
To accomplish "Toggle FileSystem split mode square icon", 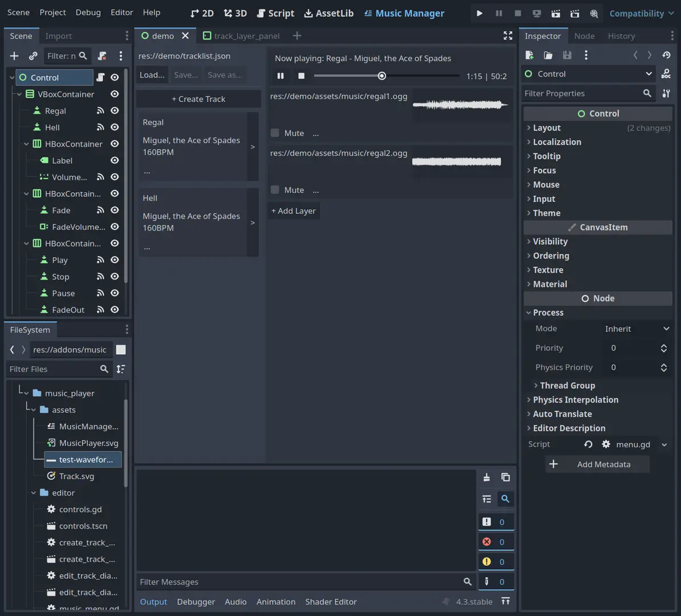I will tap(121, 350).
